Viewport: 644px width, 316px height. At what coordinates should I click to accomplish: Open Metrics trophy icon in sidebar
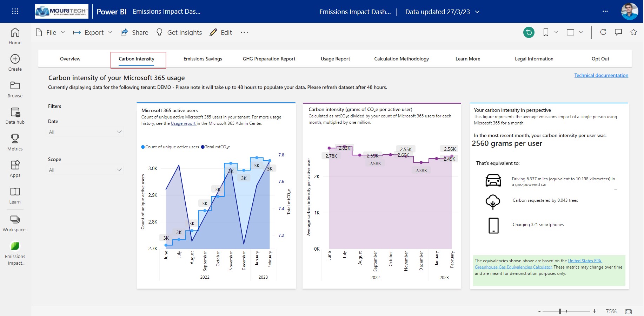point(15,142)
